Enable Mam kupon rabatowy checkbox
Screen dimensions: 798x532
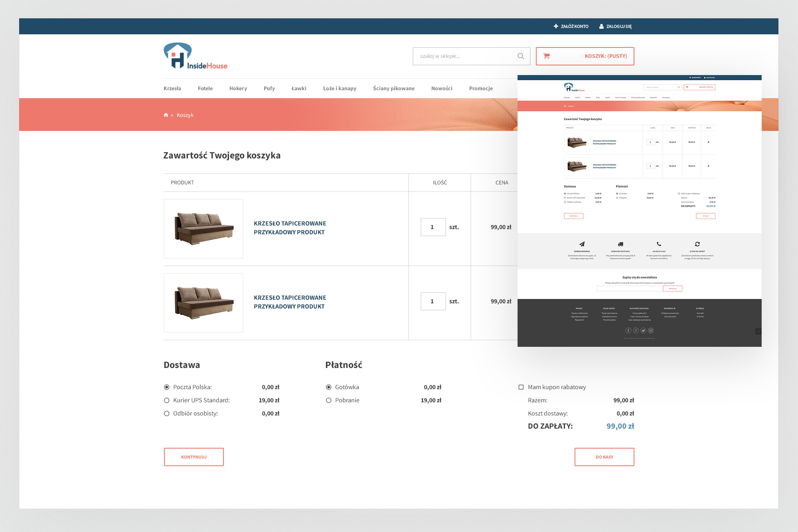pyautogui.click(x=521, y=387)
